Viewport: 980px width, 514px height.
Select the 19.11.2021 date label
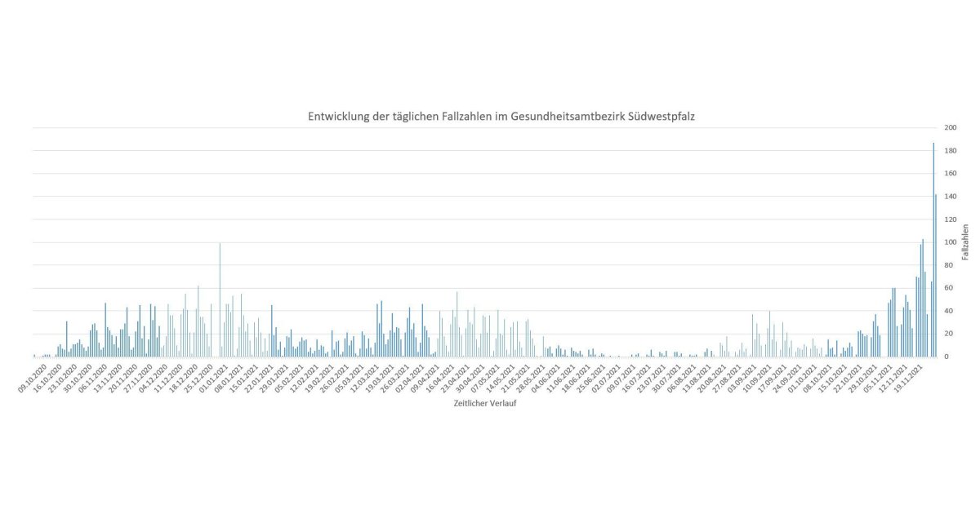910,378
